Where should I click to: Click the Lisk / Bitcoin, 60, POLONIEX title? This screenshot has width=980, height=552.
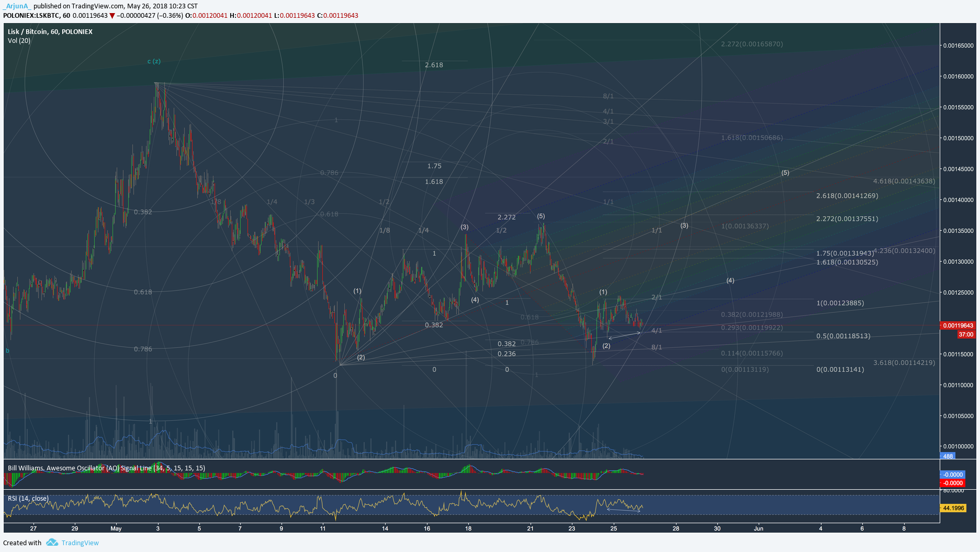pyautogui.click(x=50, y=32)
